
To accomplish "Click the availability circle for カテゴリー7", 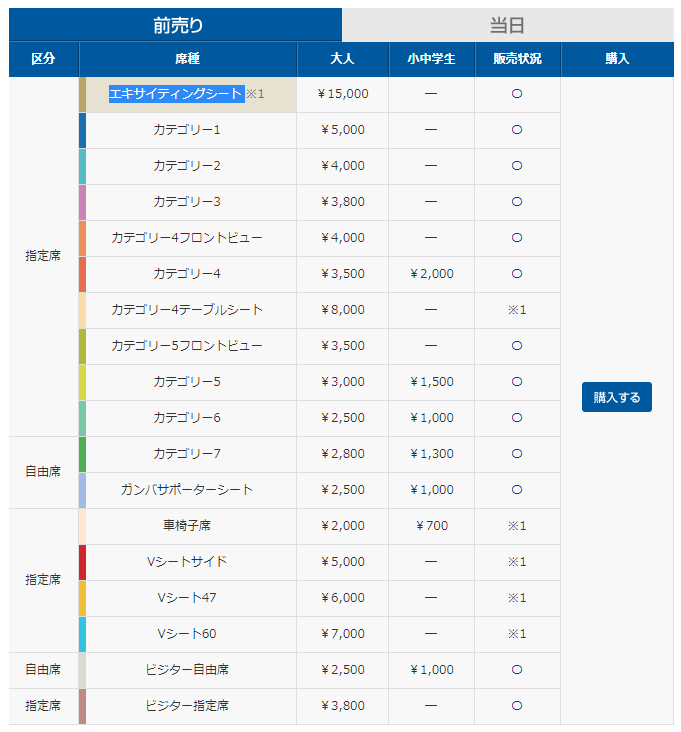I will [517, 453].
